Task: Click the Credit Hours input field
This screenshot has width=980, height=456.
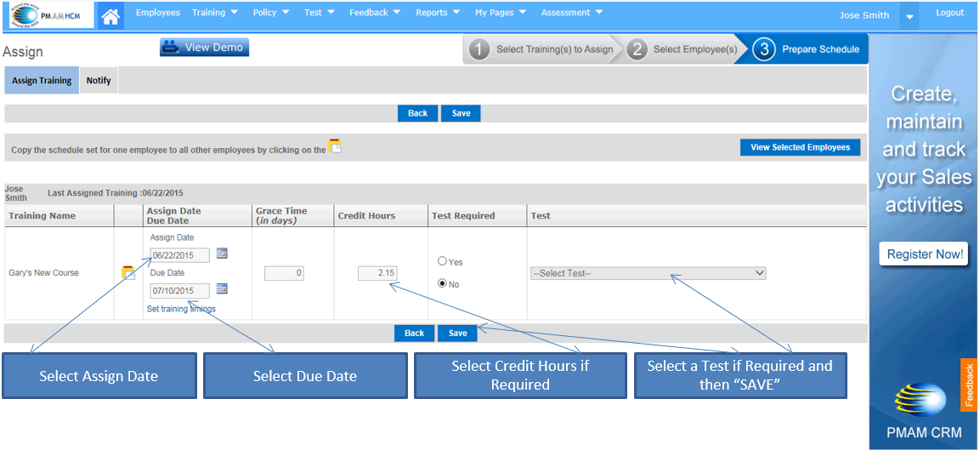Action: (378, 273)
